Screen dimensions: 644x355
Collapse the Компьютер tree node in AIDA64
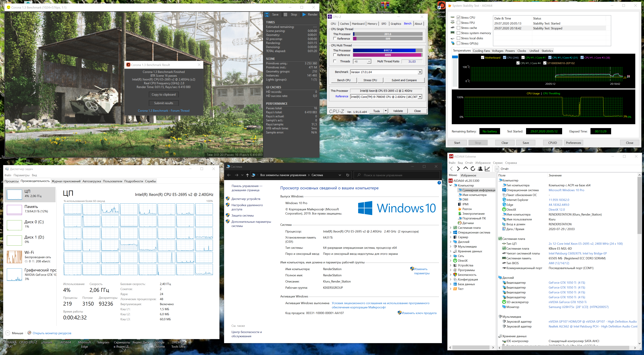[451, 185]
